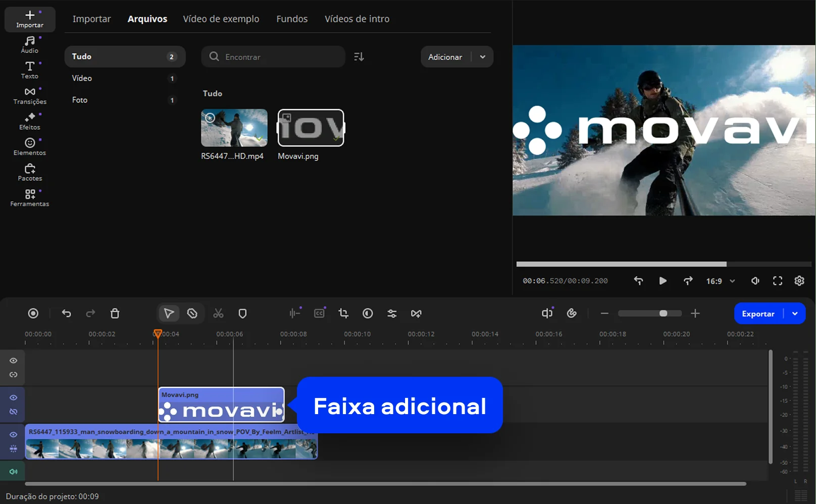Step forward one frame in the preview

(688, 281)
